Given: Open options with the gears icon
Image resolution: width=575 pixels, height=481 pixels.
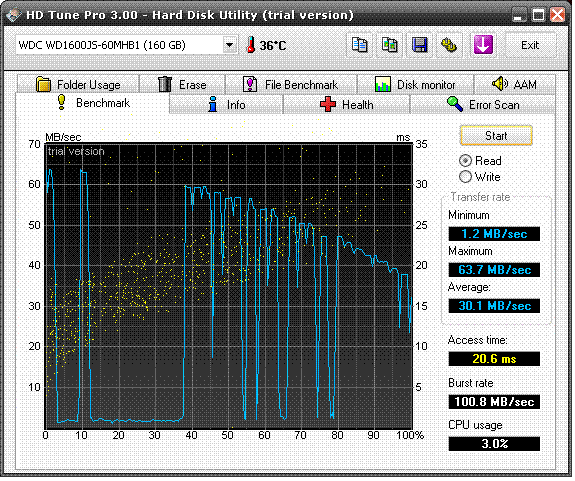Looking at the screenshot, I should coord(450,45).
